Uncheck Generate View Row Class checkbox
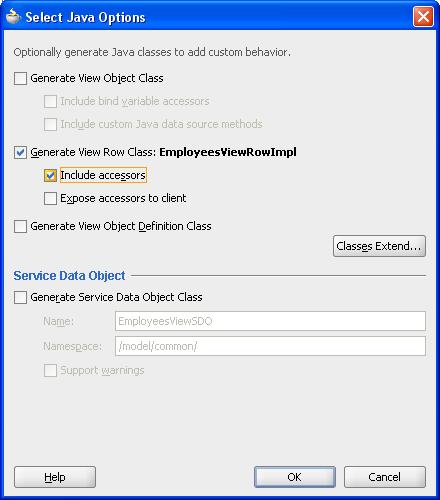 pyautogui.click(x=20, y=153)
